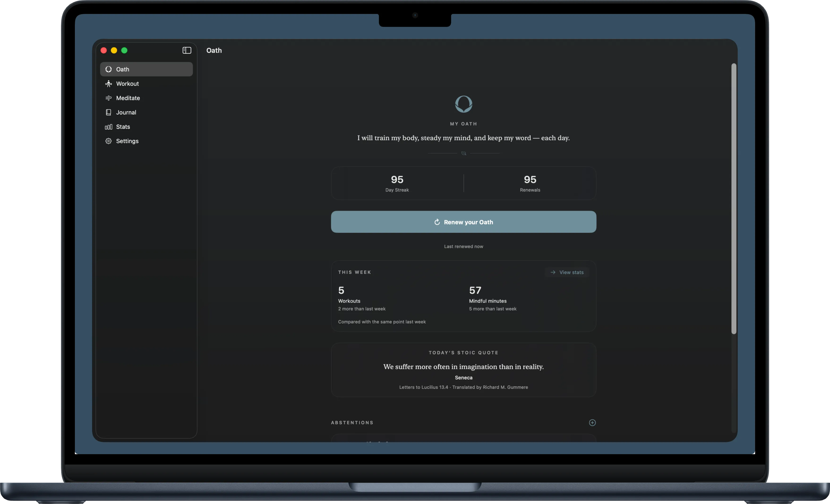Screen dimensions: 830x504
Task: Click the yellow minimize window button
Action: click(114, 50)
